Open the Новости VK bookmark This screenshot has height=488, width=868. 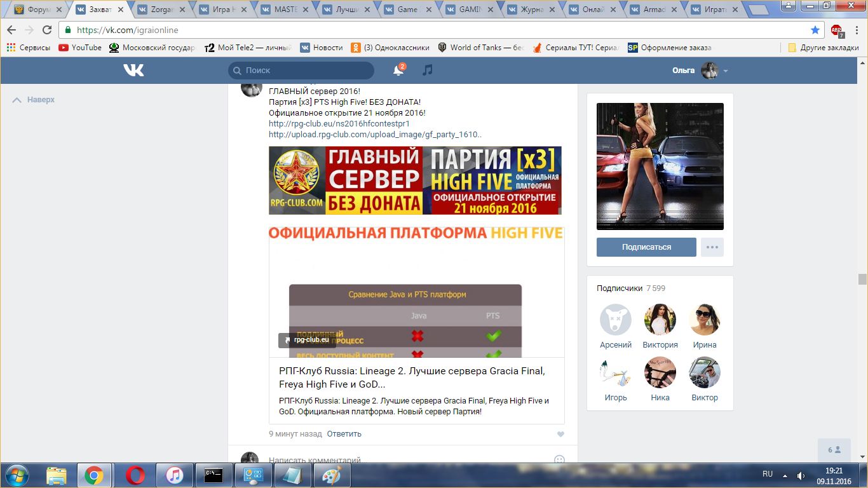(x=322, y=48)
